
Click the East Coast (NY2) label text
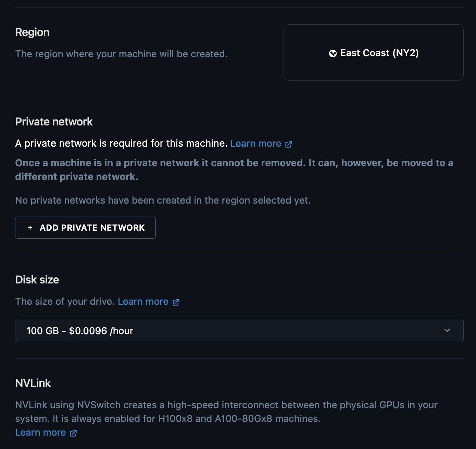379,53
